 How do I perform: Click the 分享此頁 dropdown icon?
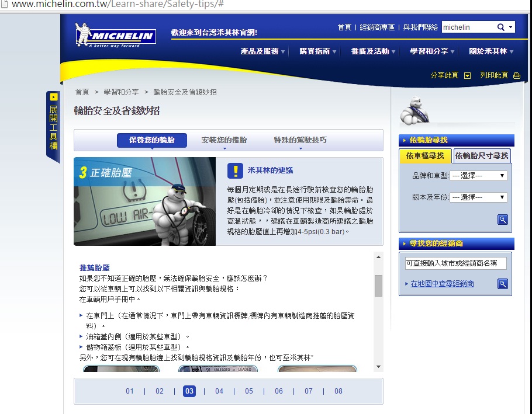tap(467, 75)
